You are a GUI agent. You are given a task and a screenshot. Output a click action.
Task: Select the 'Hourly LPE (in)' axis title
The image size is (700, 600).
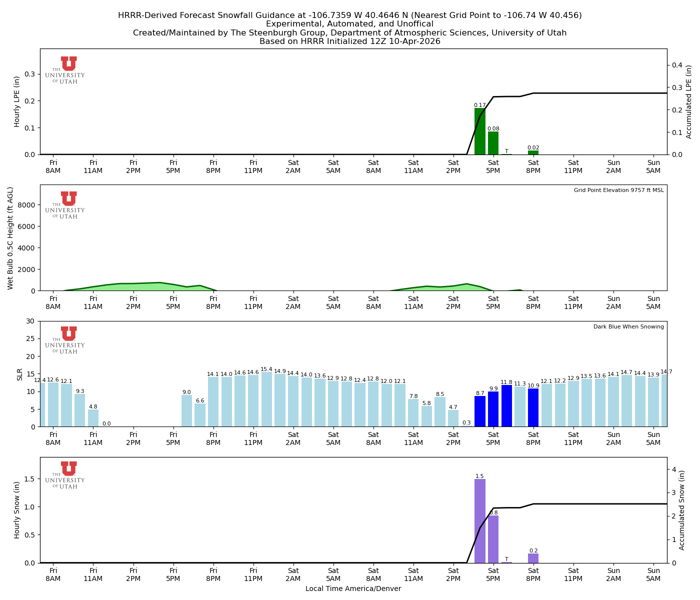pos(16,101)
